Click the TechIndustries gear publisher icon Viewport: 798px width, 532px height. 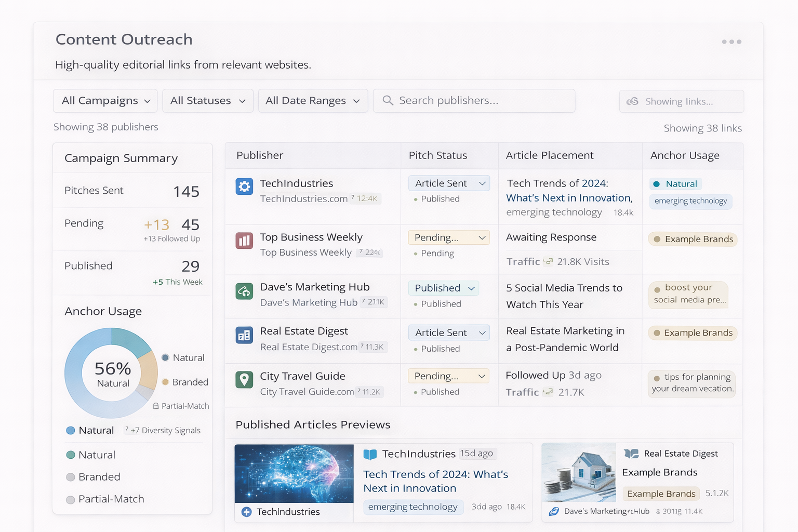[x=244, y=187]
